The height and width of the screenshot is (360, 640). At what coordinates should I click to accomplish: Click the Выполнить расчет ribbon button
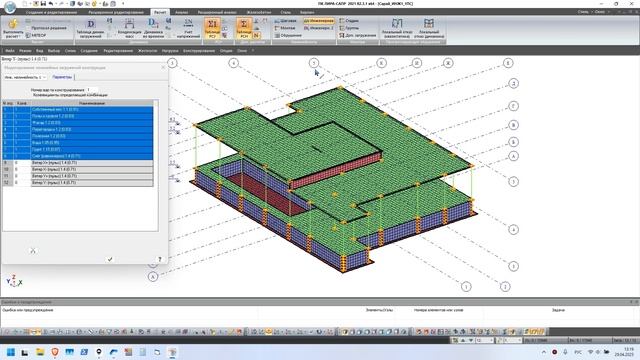point(13,28)
